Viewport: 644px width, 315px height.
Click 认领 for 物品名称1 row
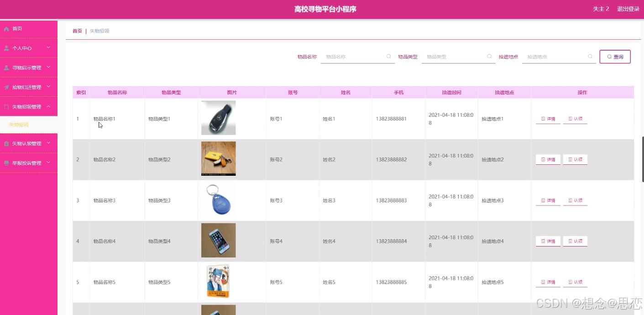click(x=575, y=119)
